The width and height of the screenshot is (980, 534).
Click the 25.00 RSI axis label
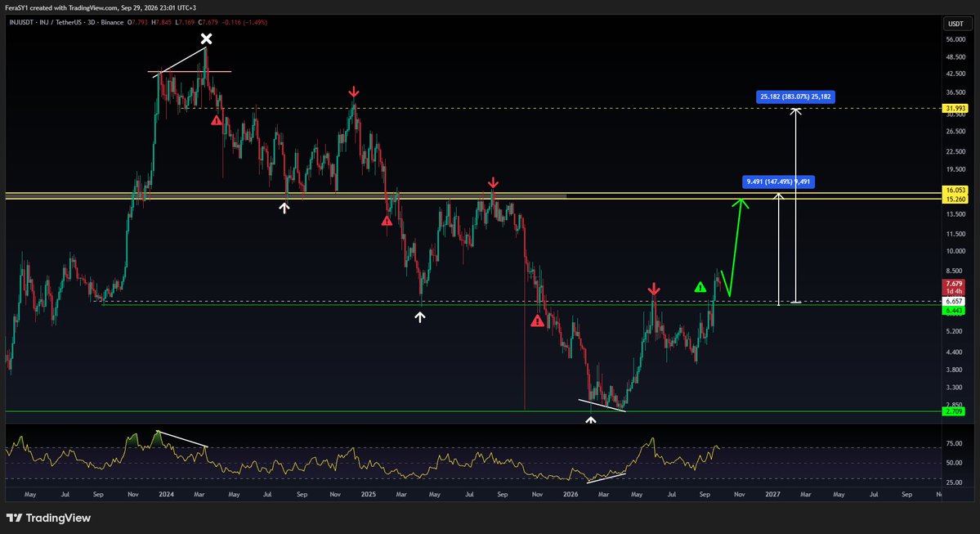click(955, 482)
